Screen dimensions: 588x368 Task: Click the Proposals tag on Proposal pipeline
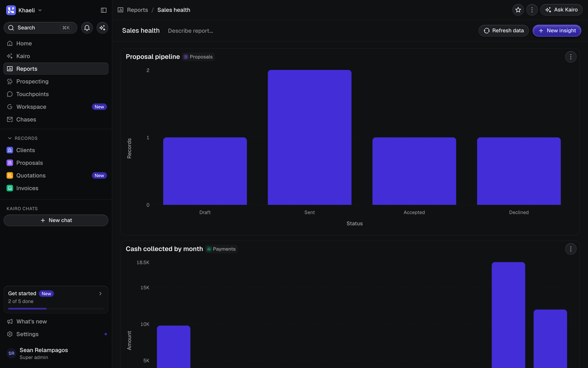click(198, 57)
